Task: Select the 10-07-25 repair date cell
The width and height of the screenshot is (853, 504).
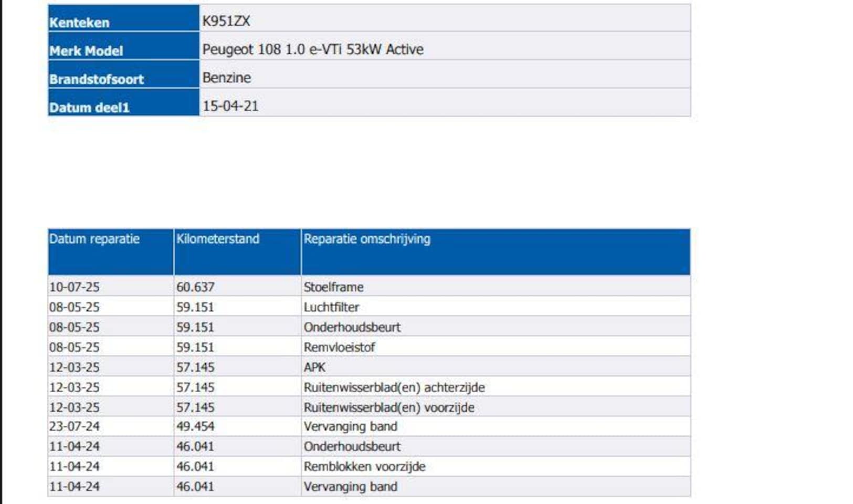Action: tap(110, 287)
